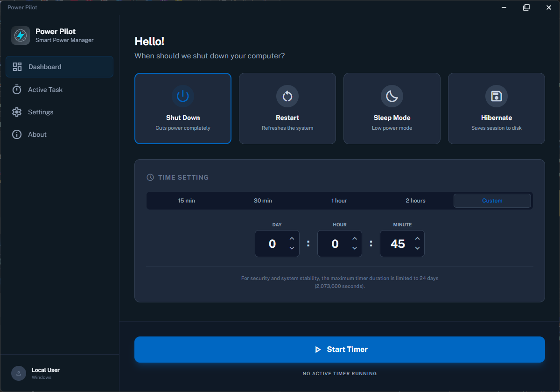This screenshot has height=392, width=560.
Task: Start the timer with Start Timer button
Action: [340, 350]
